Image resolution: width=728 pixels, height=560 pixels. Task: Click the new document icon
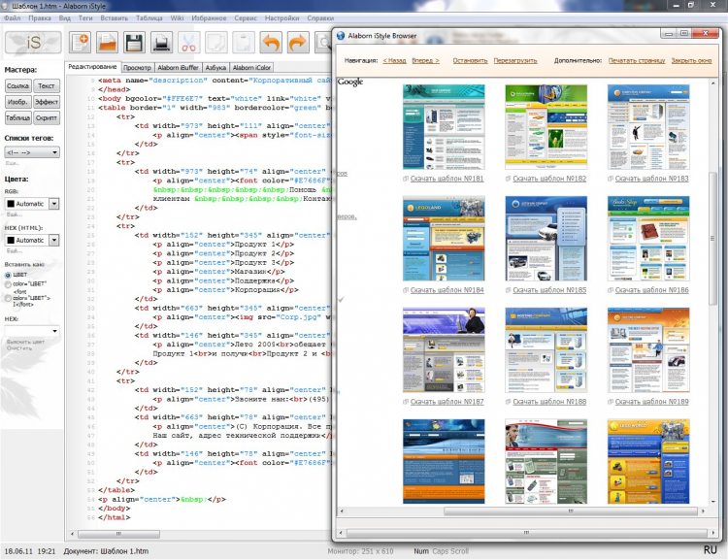coord(81,43)
